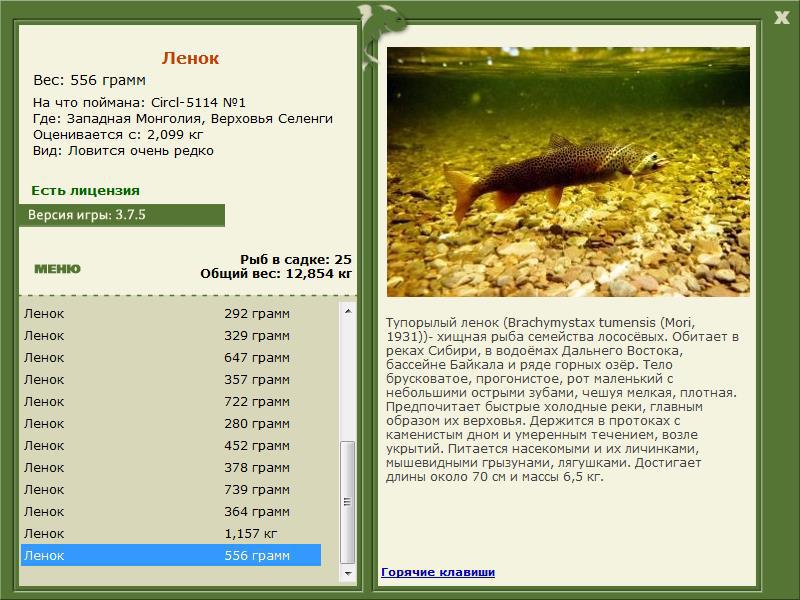Click the highlighted Ленок 556 грамм row

pyautogui.click(x=171, y=555)
